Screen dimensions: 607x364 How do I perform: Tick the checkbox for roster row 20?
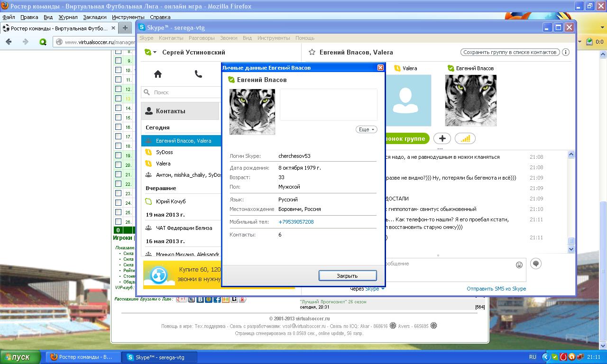(x=119, y=165)
